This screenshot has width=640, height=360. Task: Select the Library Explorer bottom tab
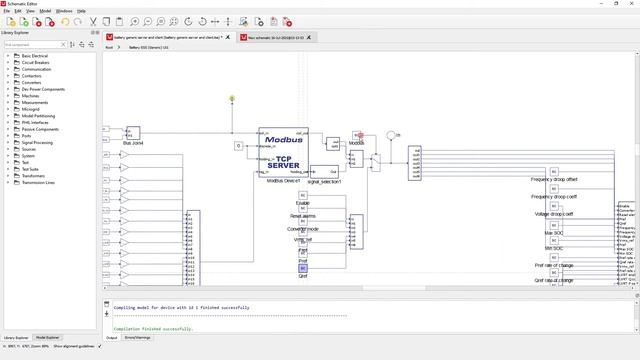[16, 338]
